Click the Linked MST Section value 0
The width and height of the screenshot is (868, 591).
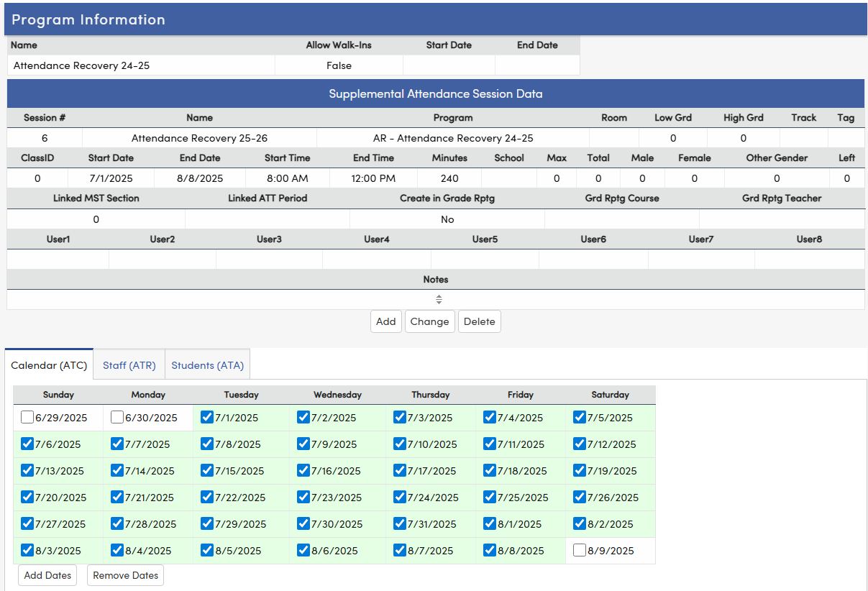point(96,219)
